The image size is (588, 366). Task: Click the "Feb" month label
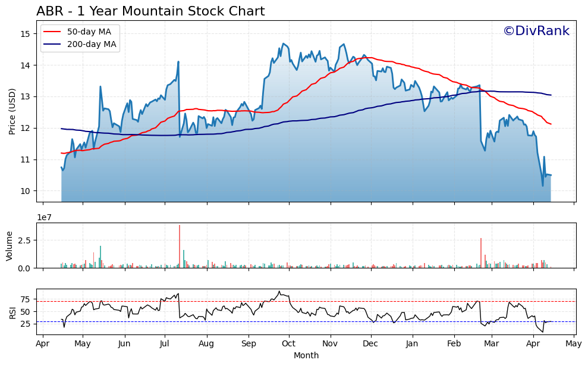point(454,344)
